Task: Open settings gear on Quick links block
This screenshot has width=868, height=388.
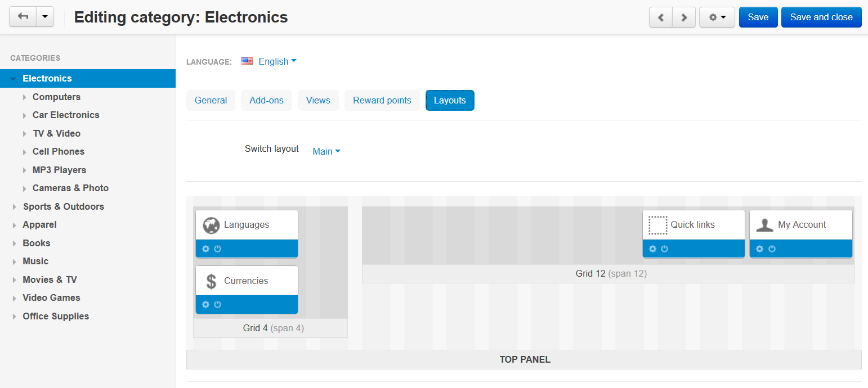Action: click(653, 249)
